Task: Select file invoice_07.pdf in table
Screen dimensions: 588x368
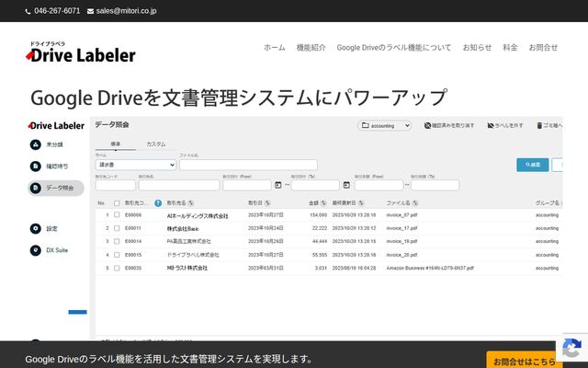Action: point(401,215)
